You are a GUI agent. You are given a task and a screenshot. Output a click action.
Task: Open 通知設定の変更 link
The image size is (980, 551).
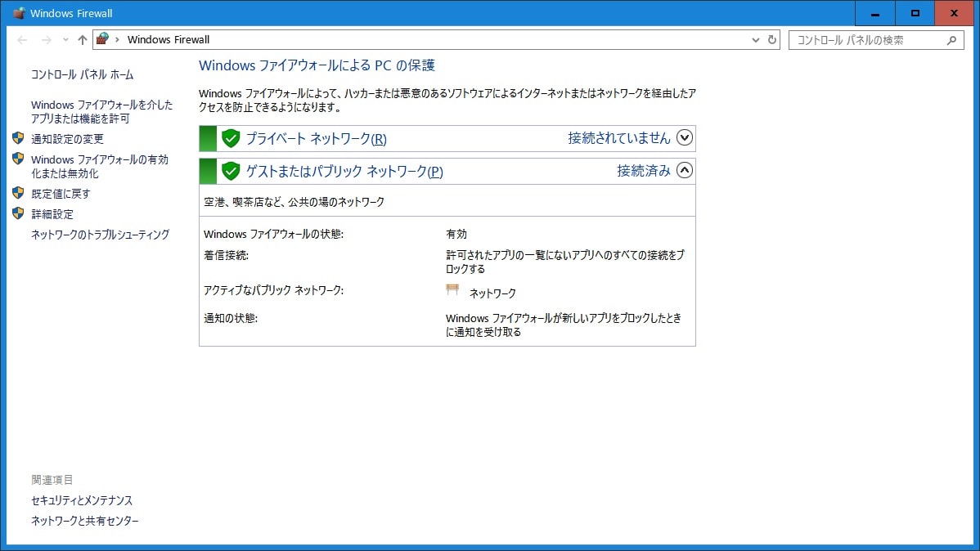68,139
